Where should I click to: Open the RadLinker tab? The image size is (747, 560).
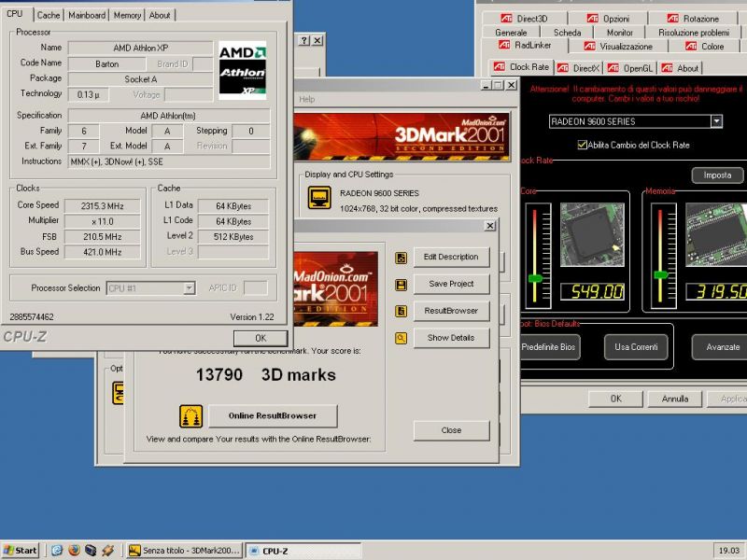pos(525,45)
